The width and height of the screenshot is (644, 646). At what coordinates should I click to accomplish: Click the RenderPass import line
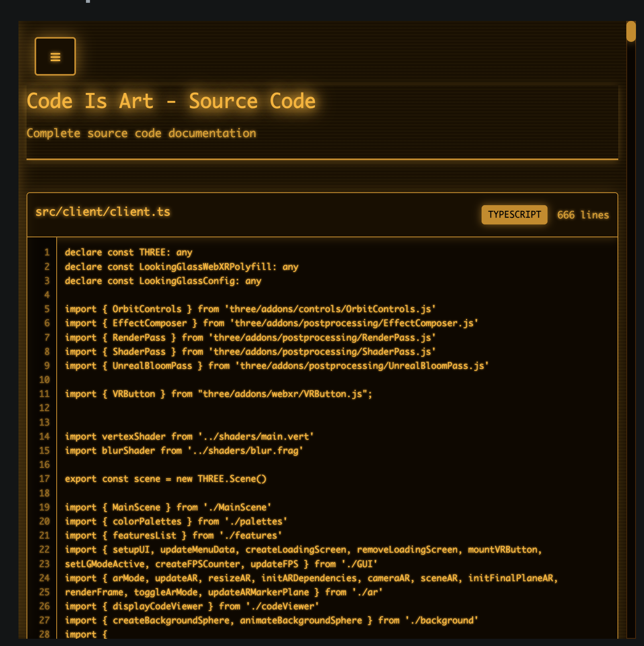tap(250, 337)
